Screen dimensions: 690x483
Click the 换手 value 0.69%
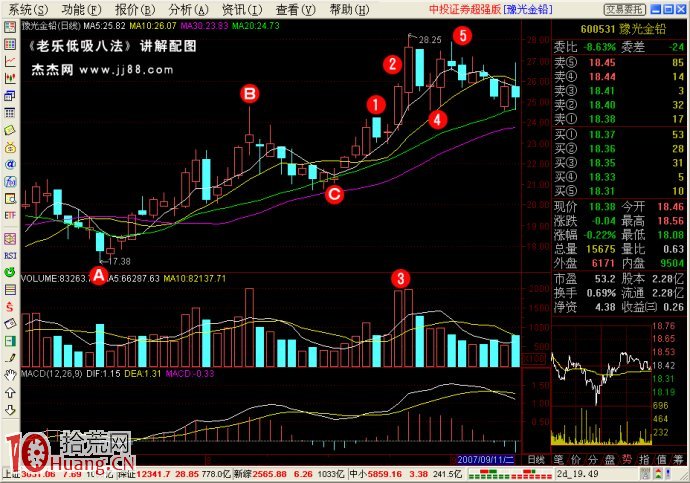(601, 293)
